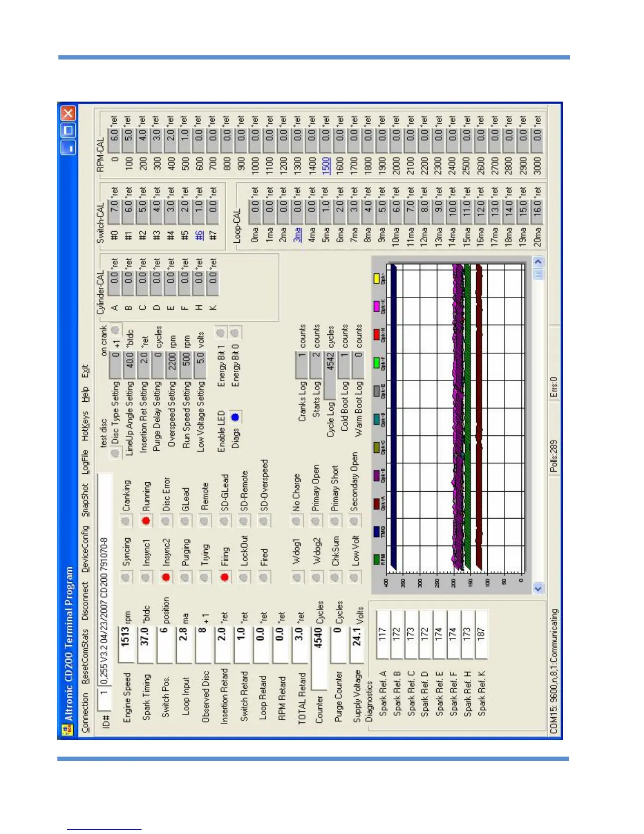Click the GLead status LED
This screenshot has height=834, width=644.
click(185, 521)
